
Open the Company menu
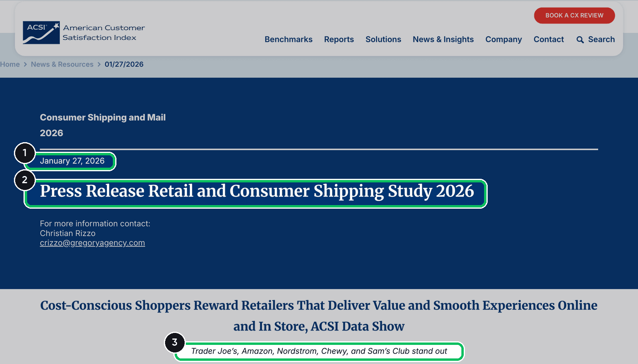[x=504, y=39]
